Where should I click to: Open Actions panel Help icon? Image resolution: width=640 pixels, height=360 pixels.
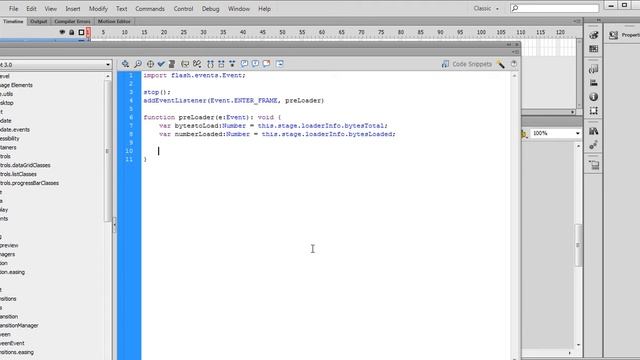click(514, 64)
